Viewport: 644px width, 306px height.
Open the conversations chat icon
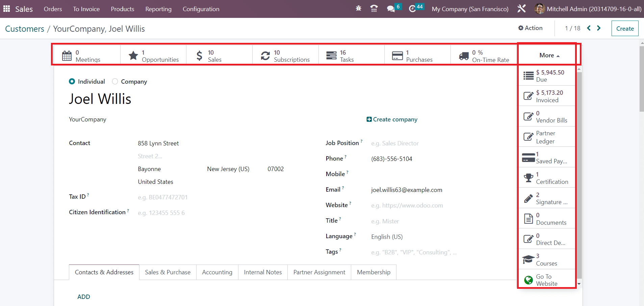(x=391, y=9)
